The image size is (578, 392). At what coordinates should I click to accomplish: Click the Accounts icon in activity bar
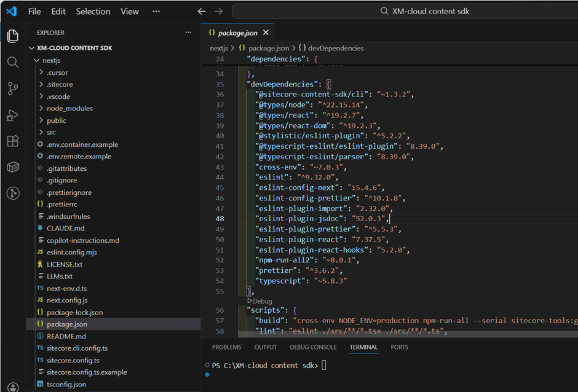(x=13, y=386)
